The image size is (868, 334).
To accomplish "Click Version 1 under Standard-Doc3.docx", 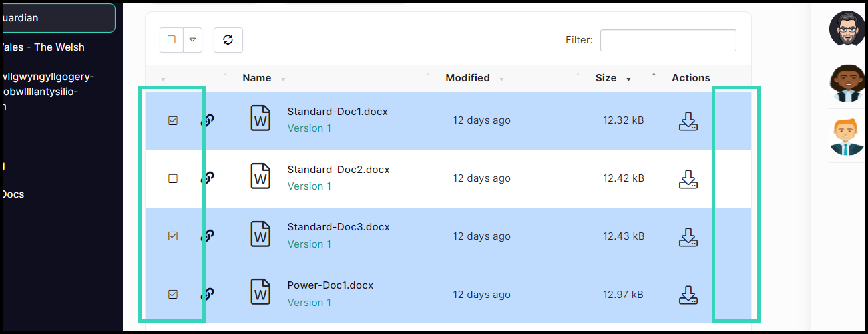I will coord(309,244).
